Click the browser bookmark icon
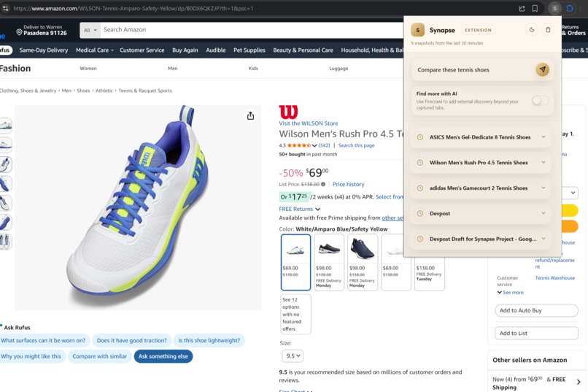 click(x=535, y=8)
